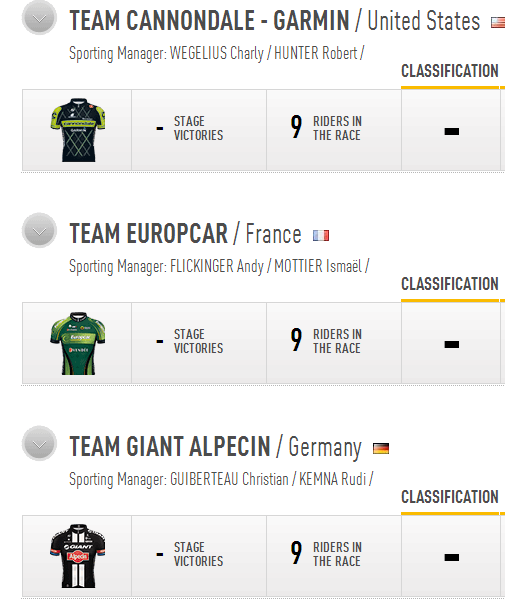Click sporting manager GUIBERTEAU Christian
This screenshot has height=613, width=505.
pyautogui.click(x=229, y=479)
